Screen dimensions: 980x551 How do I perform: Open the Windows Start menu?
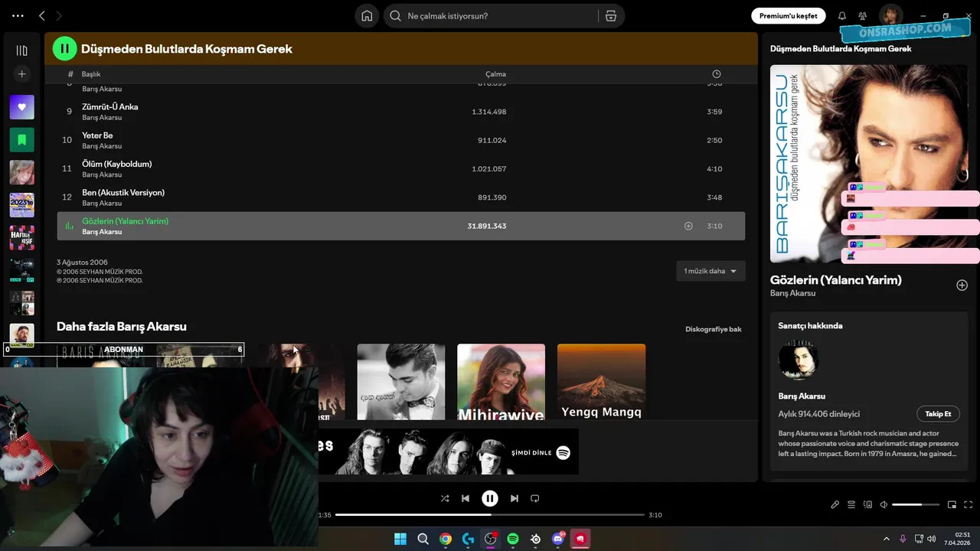(x=400, y=539)
